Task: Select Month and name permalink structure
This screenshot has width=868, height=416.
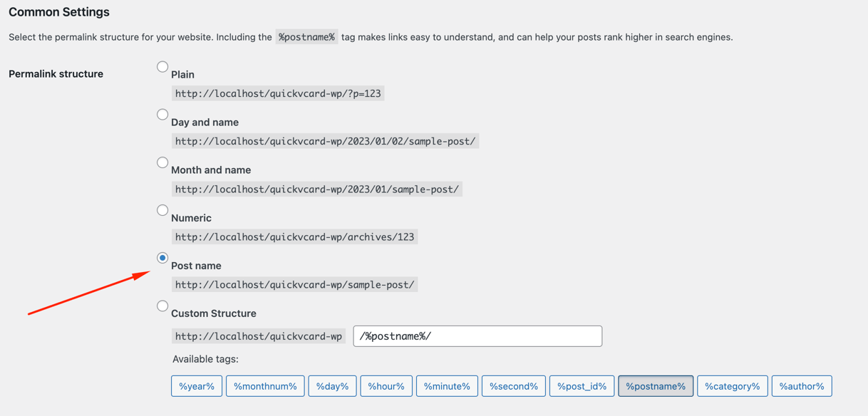Action: click(162, 162)
